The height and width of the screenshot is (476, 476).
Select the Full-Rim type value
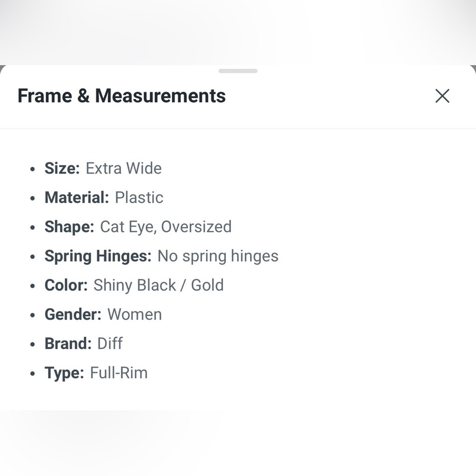tap(119, 373)
